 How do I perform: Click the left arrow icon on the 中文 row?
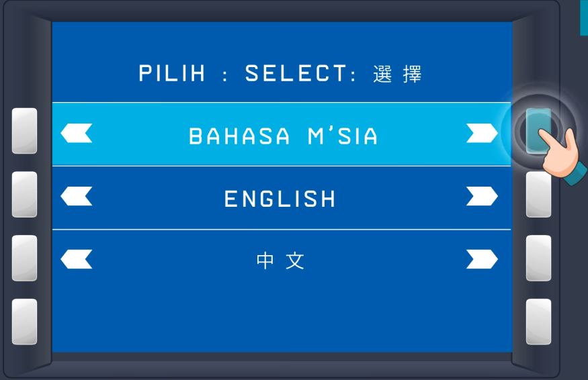(x=77, y=258)
